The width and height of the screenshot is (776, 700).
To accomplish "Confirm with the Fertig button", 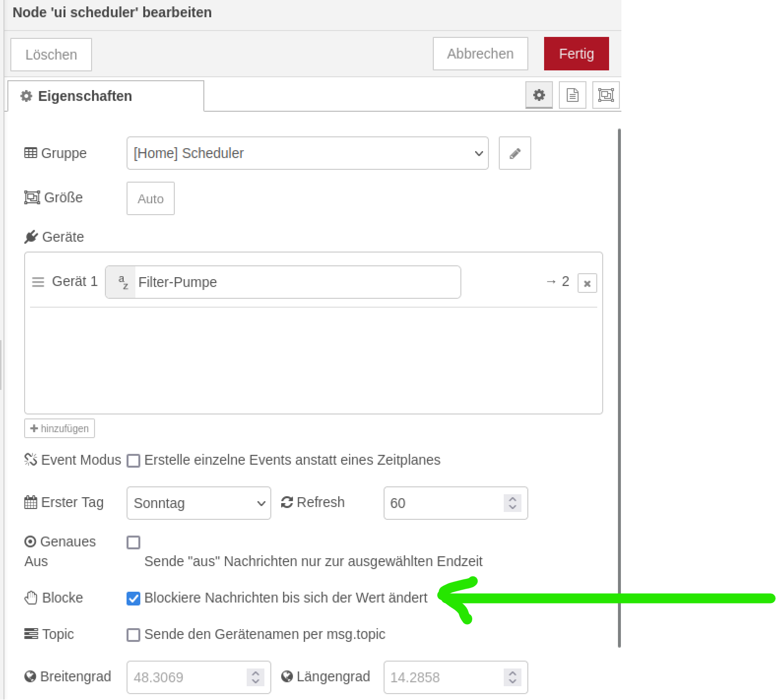I will click(577, 54).
